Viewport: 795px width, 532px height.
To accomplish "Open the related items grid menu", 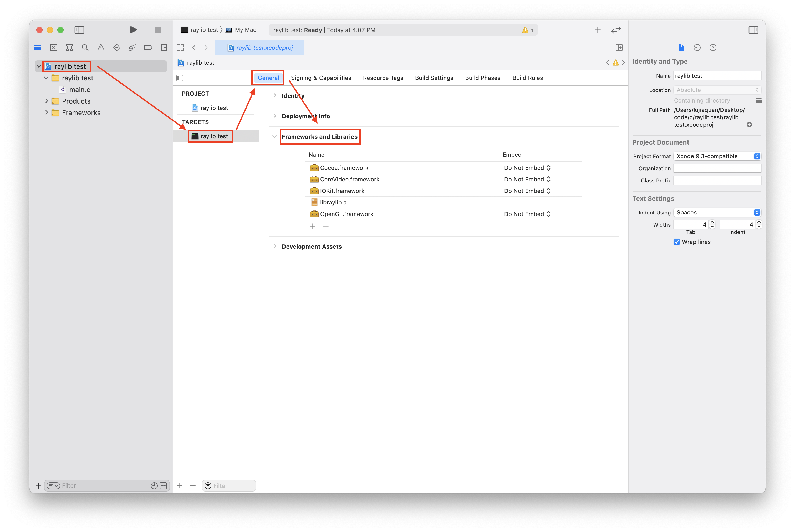I will (x=180, y=48).
